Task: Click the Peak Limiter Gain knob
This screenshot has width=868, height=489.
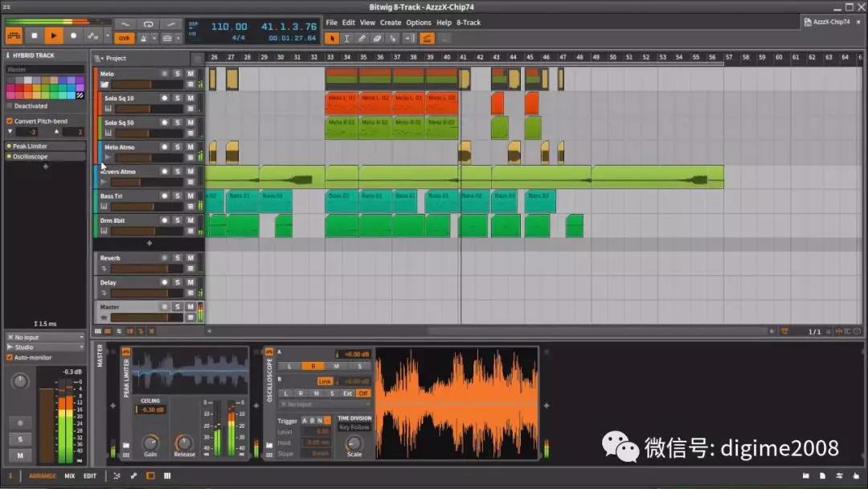Action: point(150,442)
